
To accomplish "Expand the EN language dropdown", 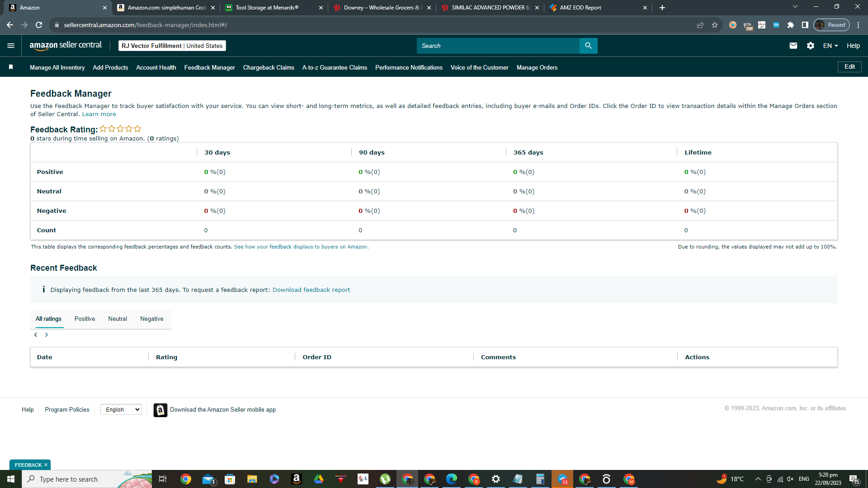I will (830, 46).
